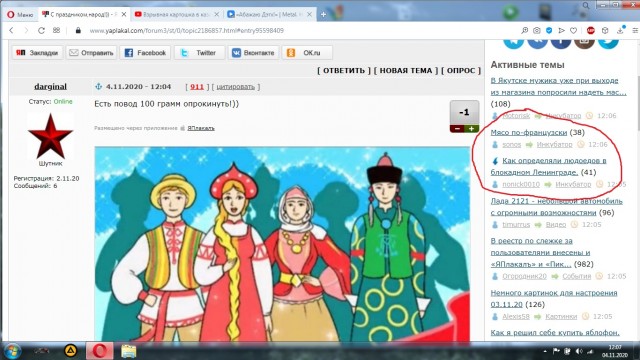Click darginal's red star avatar
This screenshot has height=360, width=640.
(50, 136)
